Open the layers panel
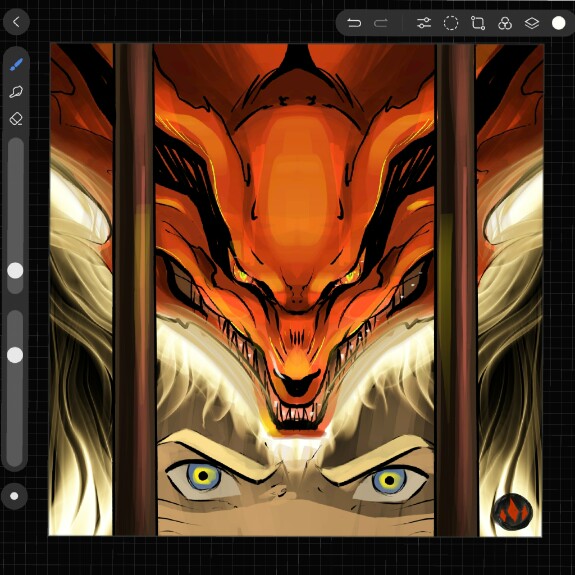The height and width of the screenshot is (575, 575). coord(532,23)
